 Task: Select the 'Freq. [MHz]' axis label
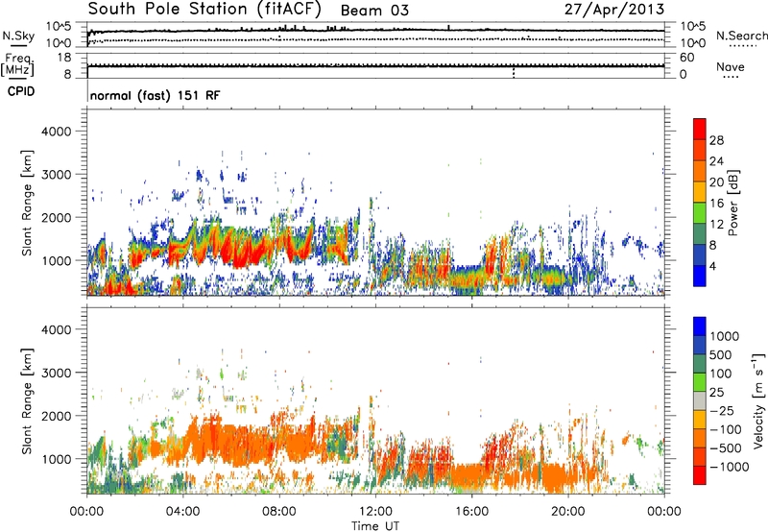click(x=17, y=65)
